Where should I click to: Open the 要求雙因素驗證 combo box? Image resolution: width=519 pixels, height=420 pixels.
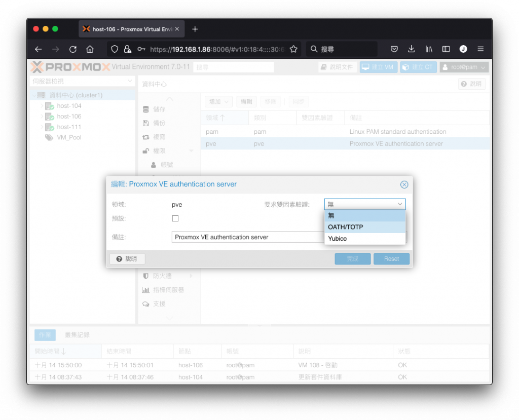tap(365, 204)
